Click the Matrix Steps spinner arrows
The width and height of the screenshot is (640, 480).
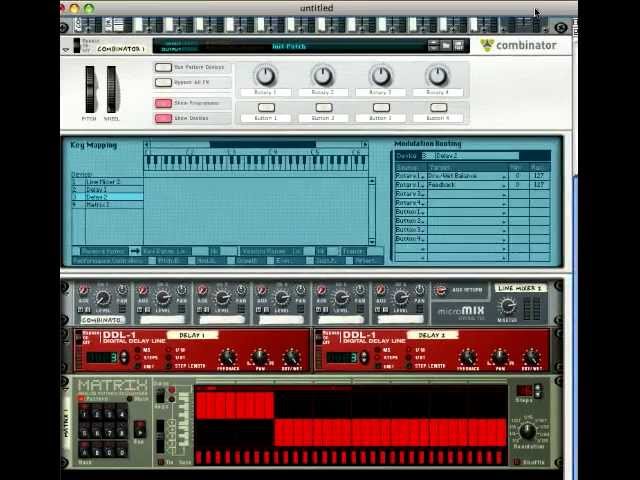pyautogui.click(x=538, y=391)
